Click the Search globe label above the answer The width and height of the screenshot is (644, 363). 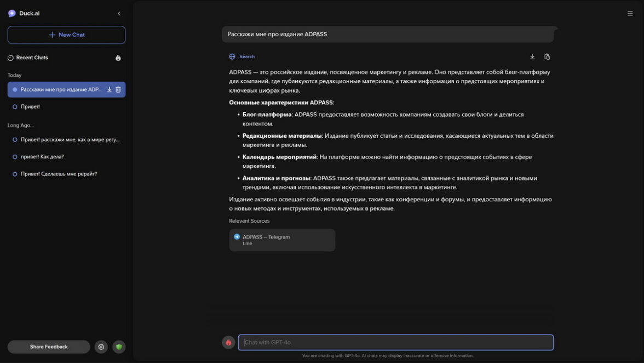pos(242,56)
